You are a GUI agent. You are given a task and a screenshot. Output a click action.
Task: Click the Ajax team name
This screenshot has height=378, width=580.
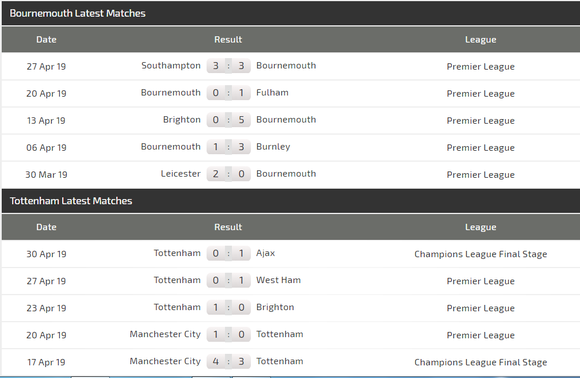(x=265, y=253)
